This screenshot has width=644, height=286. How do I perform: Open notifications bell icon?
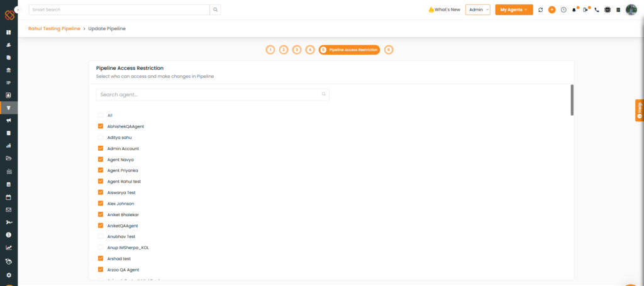point(574,10)
